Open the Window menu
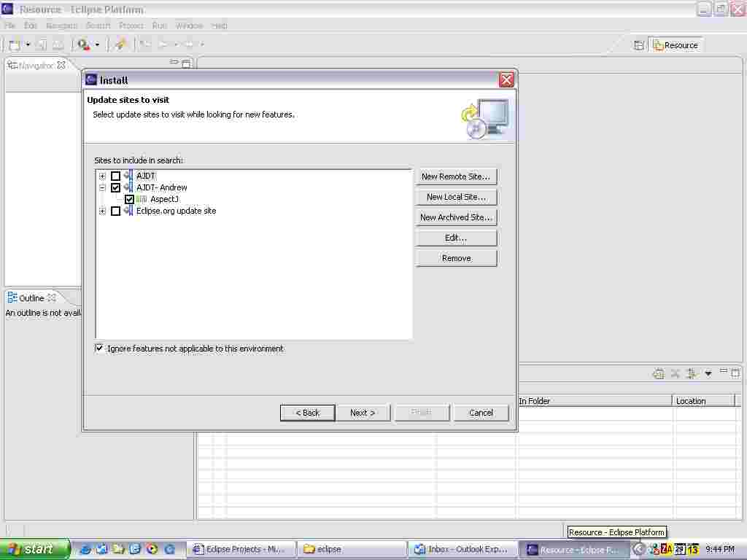 point(189,26)
